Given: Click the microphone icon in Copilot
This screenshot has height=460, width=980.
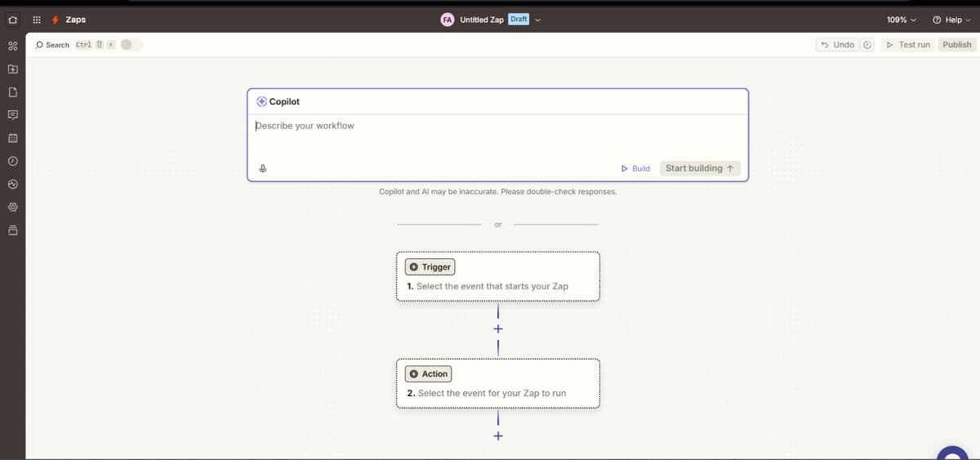Looking at the screenshot, I should (263, 169).
